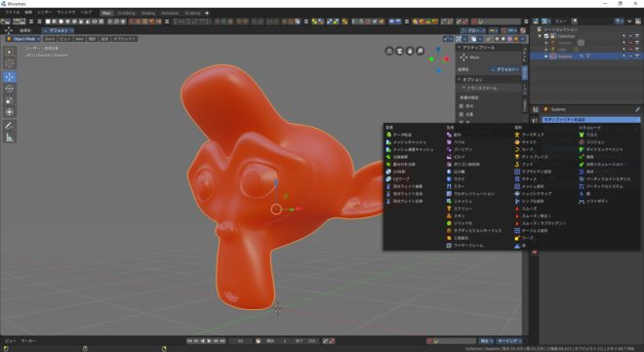Pick the Measure ruler tool
Screen dimensions: 644x352
click(10, 137)
